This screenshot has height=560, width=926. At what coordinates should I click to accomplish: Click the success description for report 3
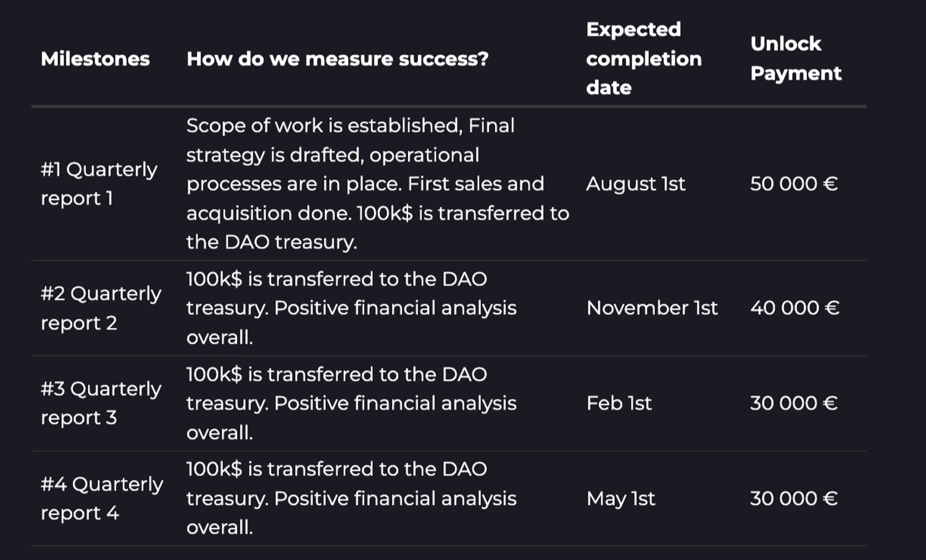pos(351,403)
